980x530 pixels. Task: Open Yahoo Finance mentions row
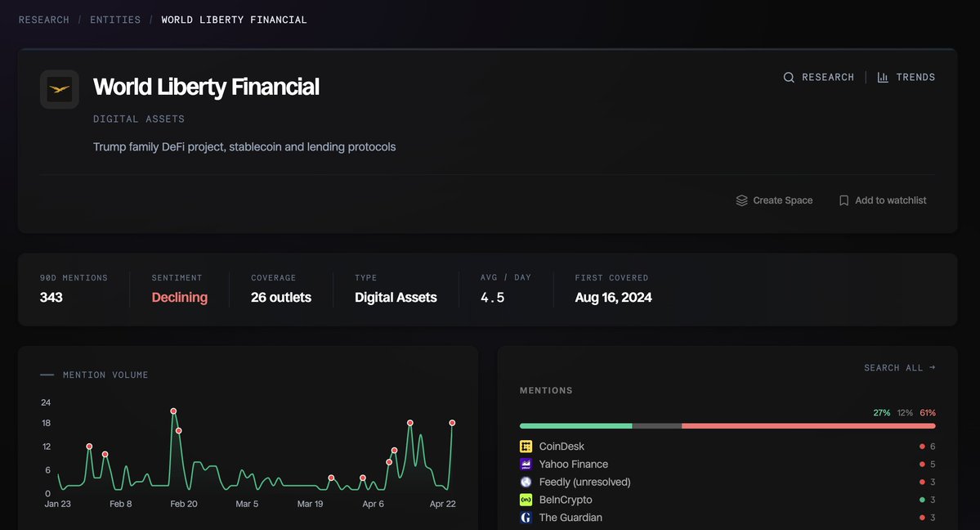[727, 464]
